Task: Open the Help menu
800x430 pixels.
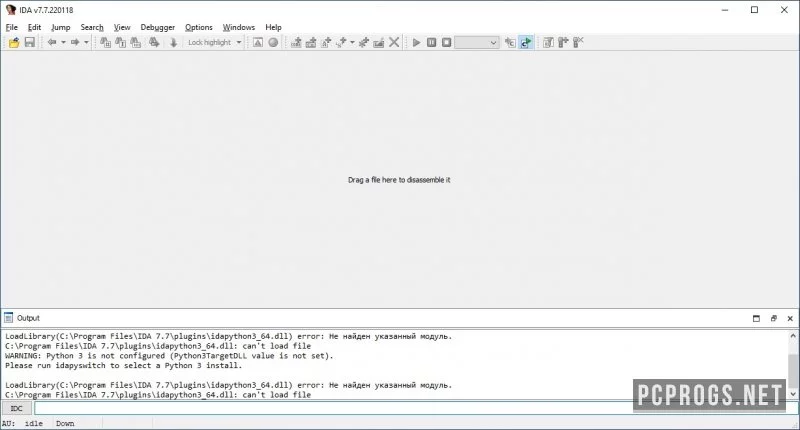Action: coord(273,27)
